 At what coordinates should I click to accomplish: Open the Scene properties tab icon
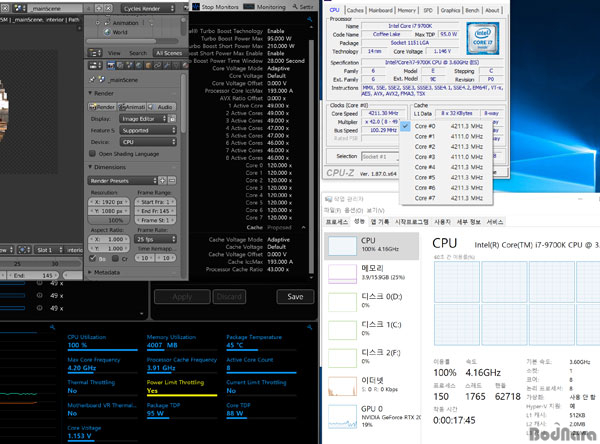(x=129, y=65)
